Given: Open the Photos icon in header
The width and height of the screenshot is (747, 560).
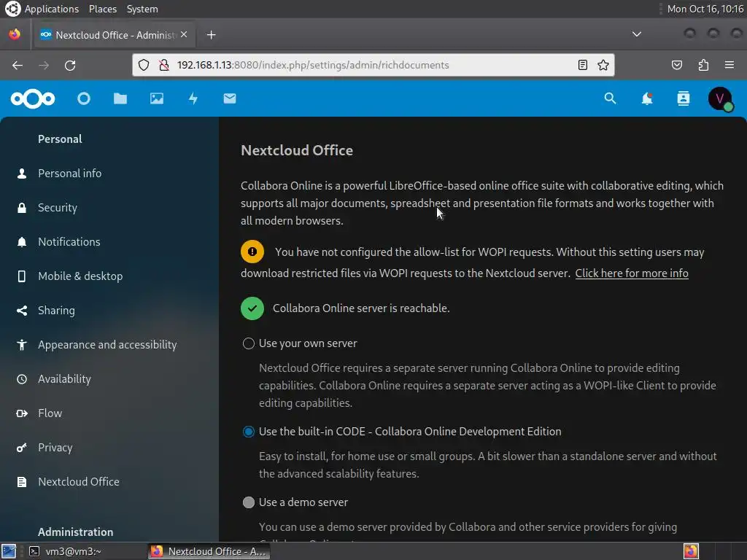Looking at the screenshot, I should [x=157, y=98].
